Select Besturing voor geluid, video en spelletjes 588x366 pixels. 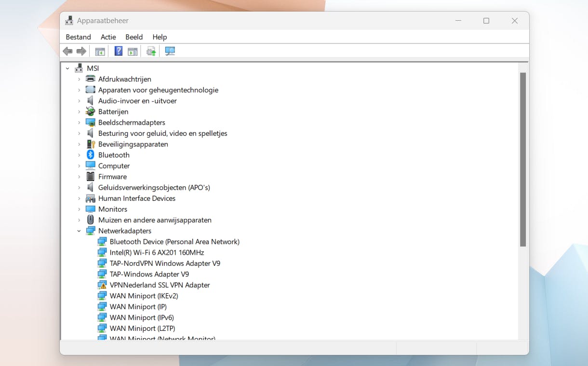tap(163, 133)
